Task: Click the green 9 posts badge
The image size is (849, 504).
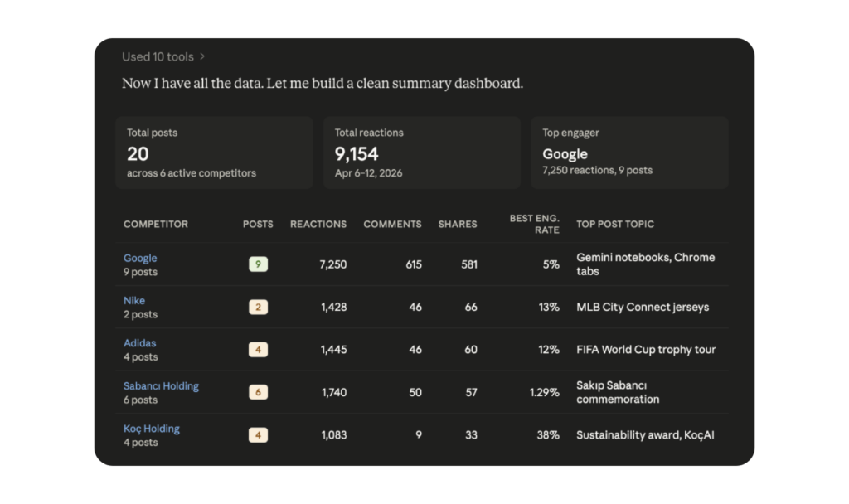Action: coord(259,264)
